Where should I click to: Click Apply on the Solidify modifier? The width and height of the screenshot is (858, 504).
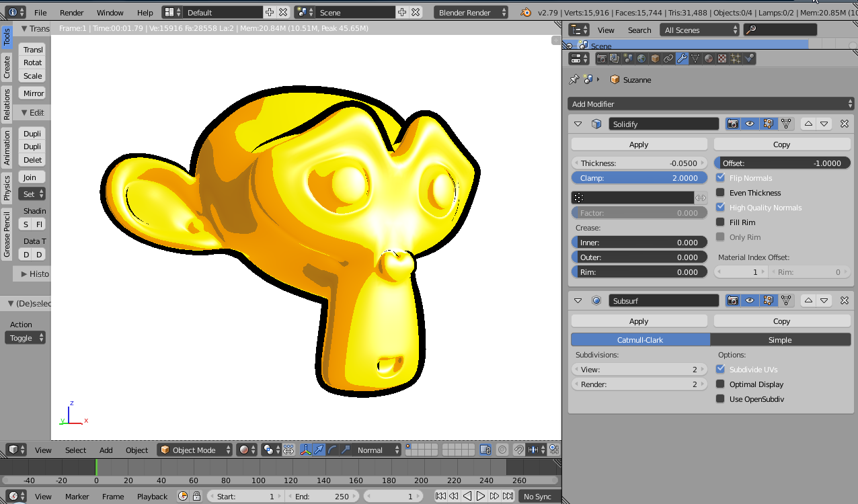(x=639, y=144)
